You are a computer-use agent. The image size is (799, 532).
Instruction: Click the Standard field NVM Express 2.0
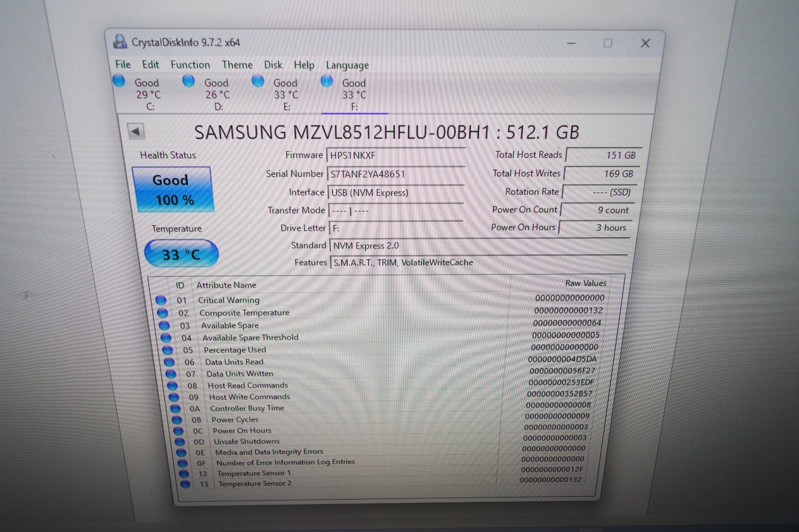click(x=479, y=246)
